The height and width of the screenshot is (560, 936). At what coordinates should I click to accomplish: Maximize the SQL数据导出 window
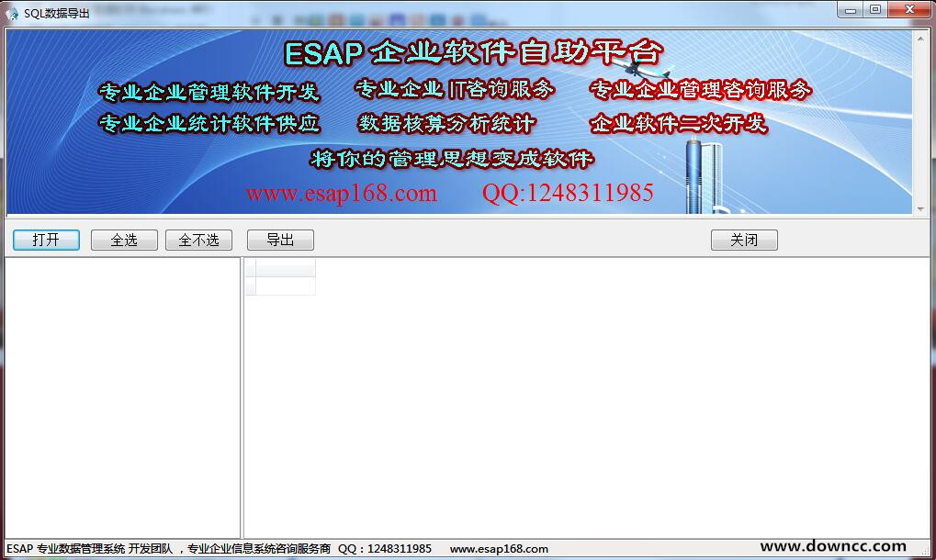875,9
